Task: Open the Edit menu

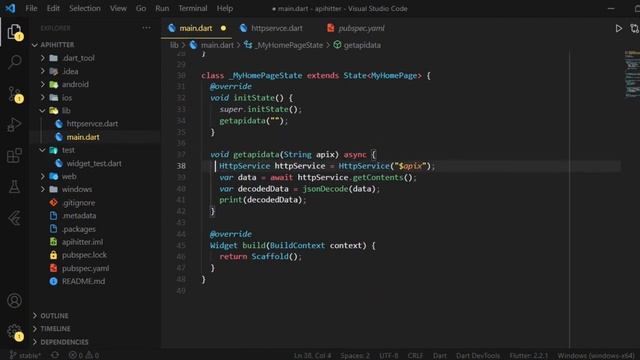Action: [53, 8]
